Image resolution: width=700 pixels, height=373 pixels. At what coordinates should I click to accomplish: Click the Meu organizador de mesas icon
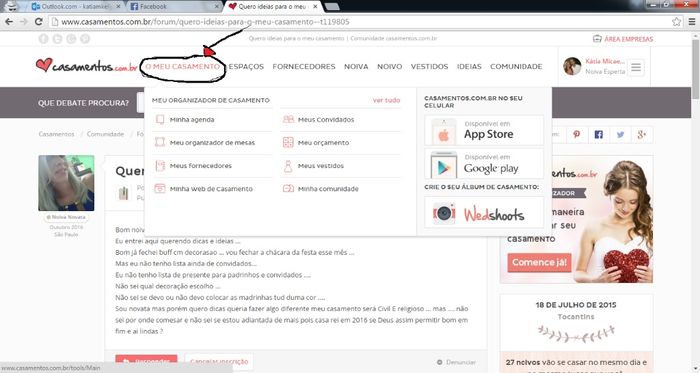coord(160,142)
